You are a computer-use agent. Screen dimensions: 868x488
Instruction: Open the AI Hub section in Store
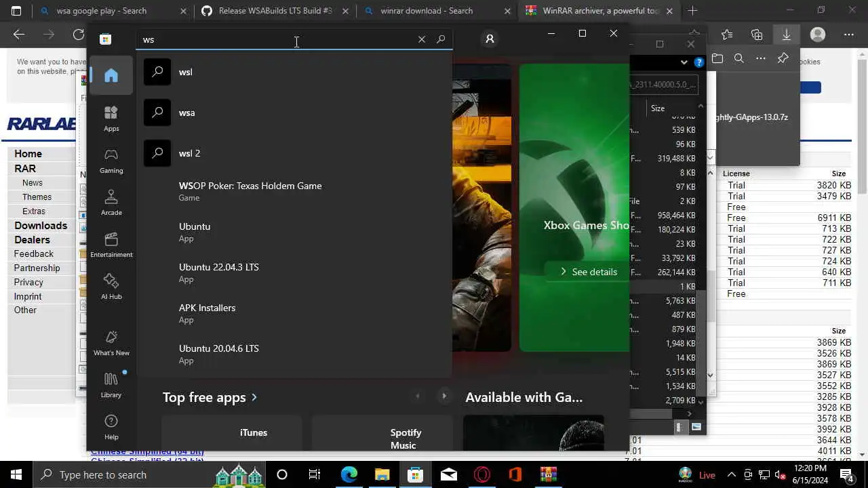coord(111,287)
